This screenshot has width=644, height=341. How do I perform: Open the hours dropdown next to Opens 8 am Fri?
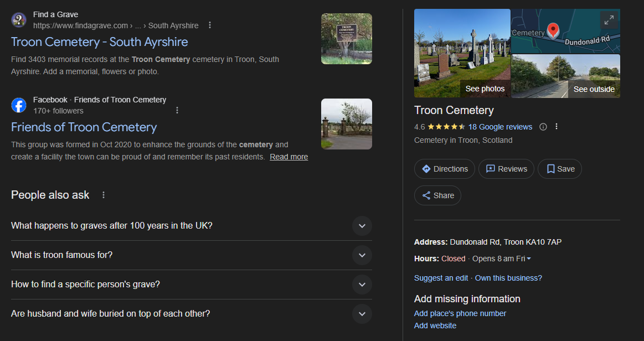pos(529,259)
